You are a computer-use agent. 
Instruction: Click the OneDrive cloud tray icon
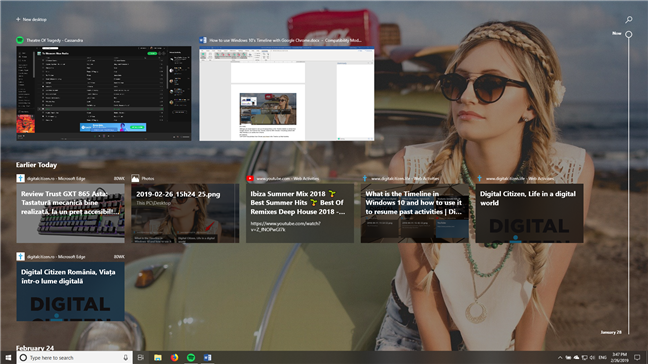577,357
